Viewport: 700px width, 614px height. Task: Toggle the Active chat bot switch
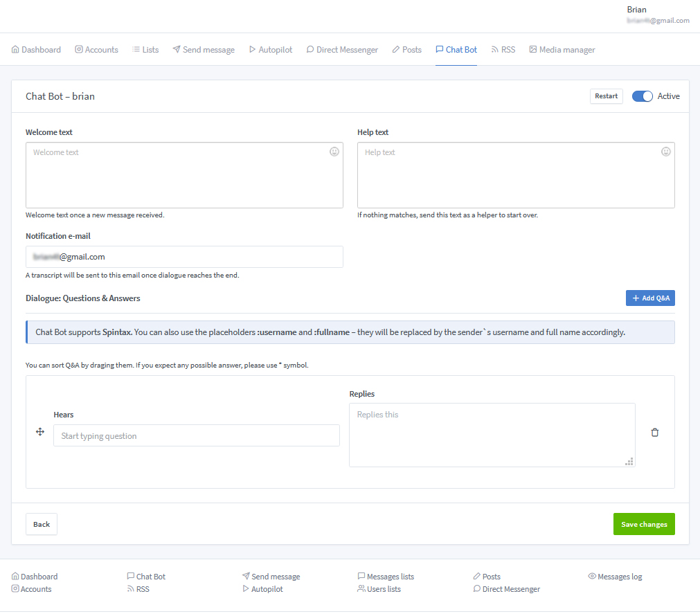click(x=643, y=96)
